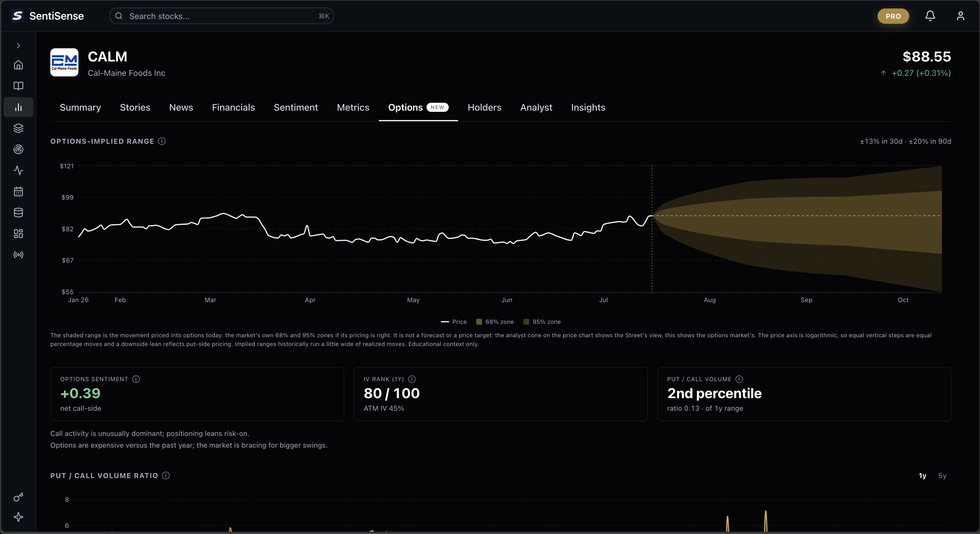Viewport: 980px width, 534px height.
Task: Click the Cal-Maine Foods Inc company name
Action: [126, 73]
